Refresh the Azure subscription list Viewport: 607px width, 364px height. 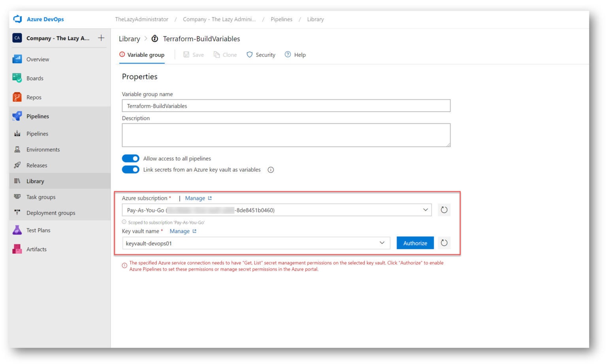coord(444,210)
